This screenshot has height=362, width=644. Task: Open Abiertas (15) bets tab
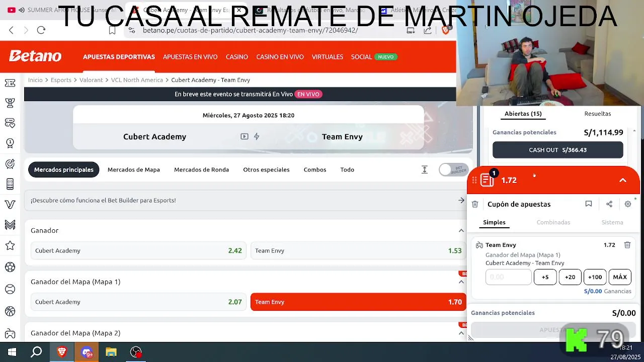[523, 114]
